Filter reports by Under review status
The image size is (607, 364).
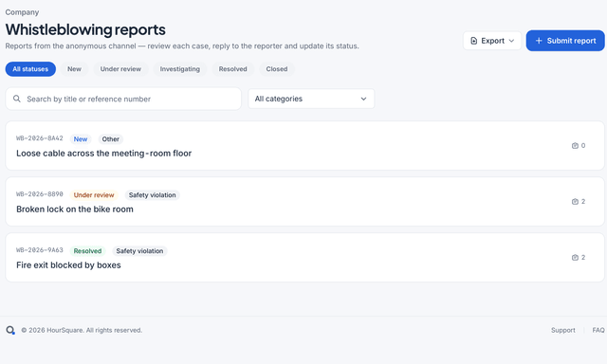pyautogui.click(x=120, y=69)
